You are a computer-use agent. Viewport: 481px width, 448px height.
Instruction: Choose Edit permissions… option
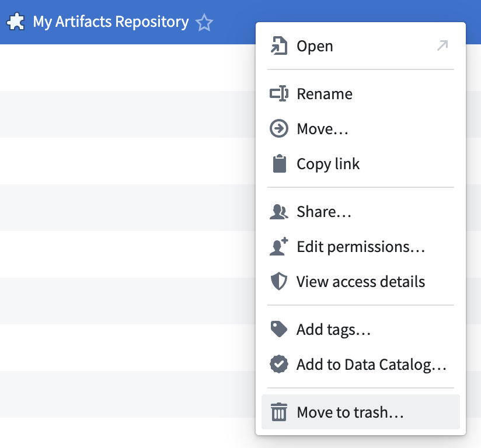(x=360, y=247)
